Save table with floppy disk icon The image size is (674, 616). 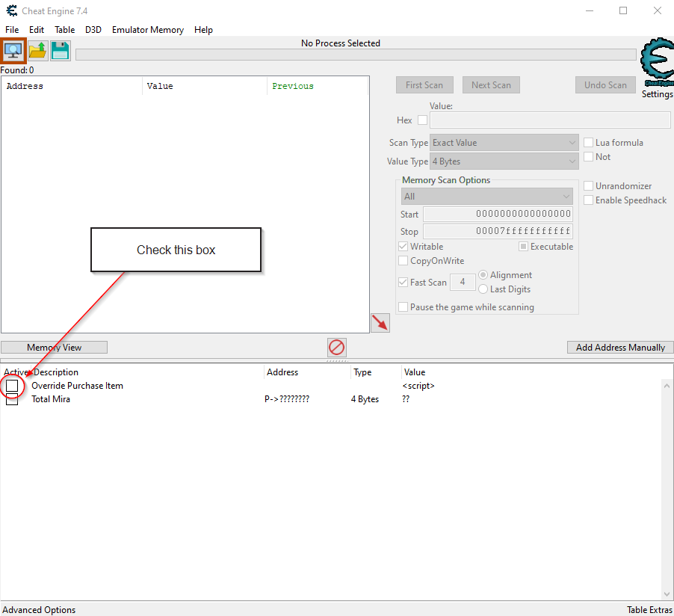click(61, 51)
